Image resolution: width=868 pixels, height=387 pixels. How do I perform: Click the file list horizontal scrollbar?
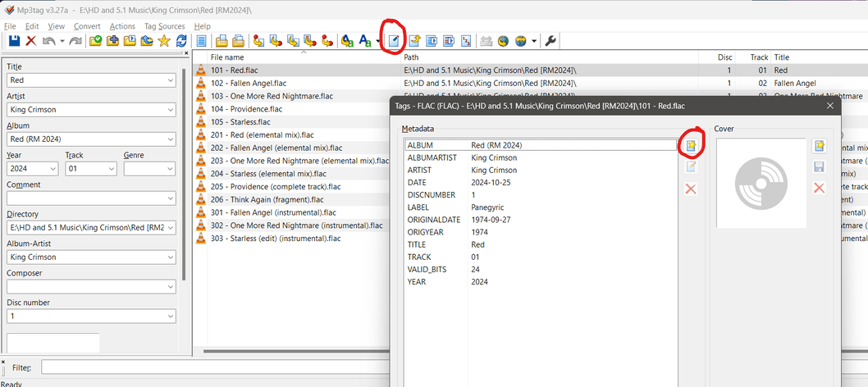coord(296,351)
